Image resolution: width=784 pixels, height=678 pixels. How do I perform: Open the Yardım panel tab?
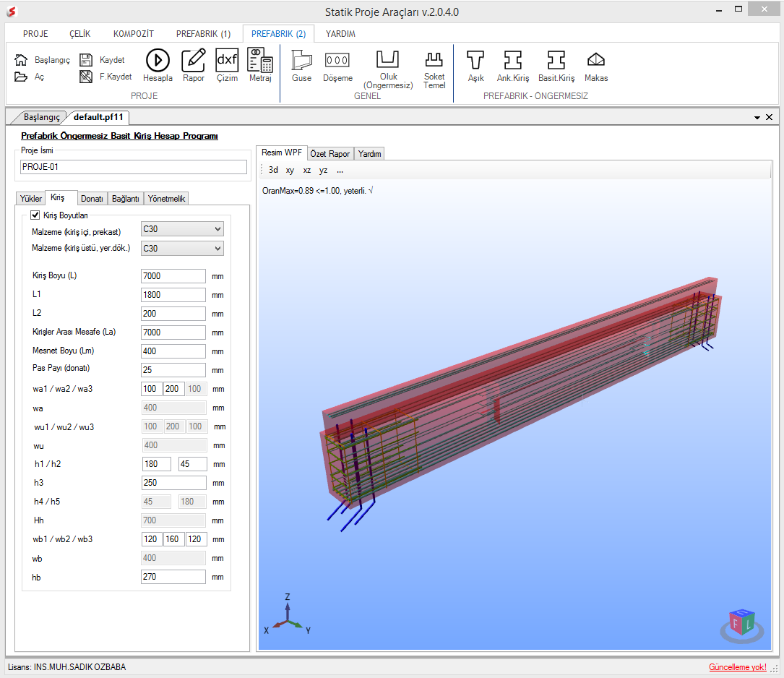pos(369,153)
